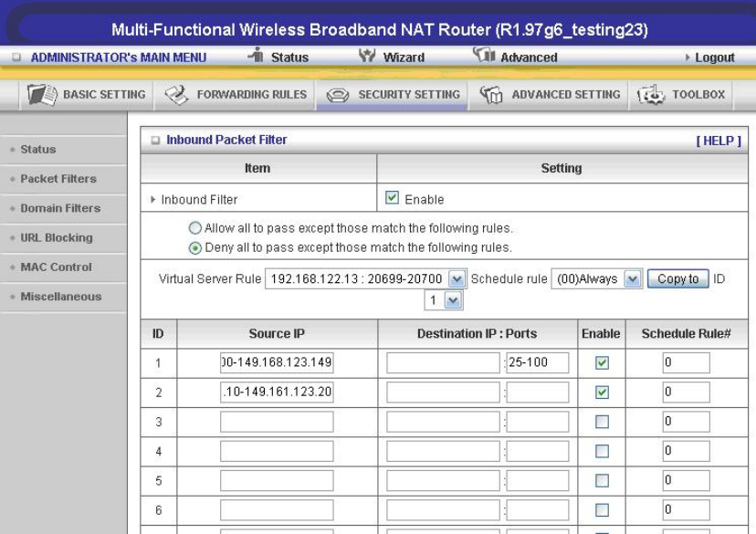Image resolution: width=756 pixels, height=534 pixels.
Task: Enable rule 4 checkbox
Action: (x=602, y=451)
